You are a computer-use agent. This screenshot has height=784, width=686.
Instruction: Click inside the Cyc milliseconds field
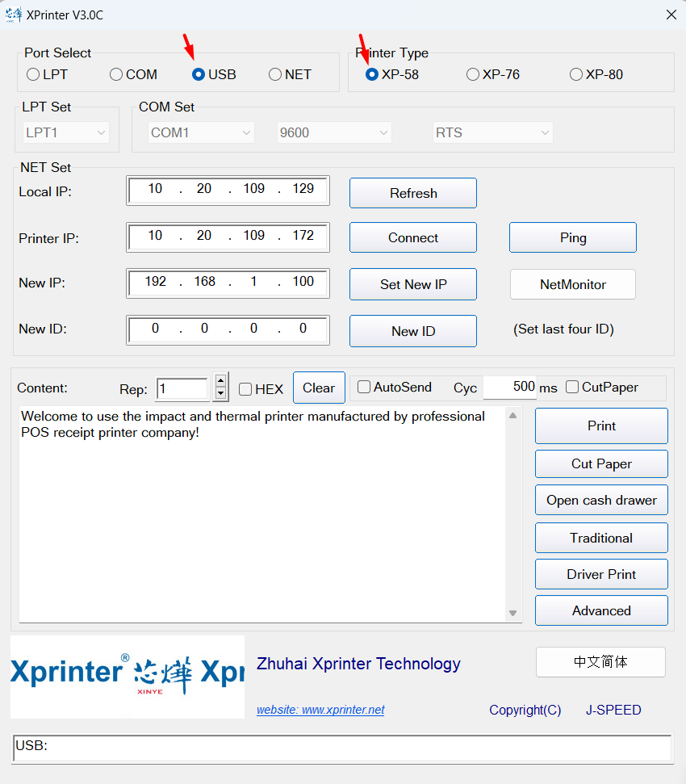point(509,388)
